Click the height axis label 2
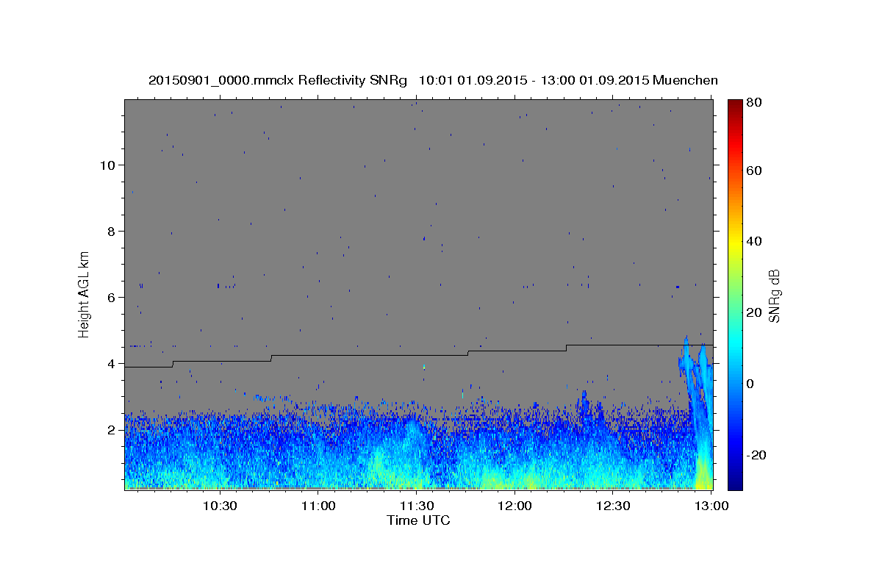 click(x=111, y=429)
